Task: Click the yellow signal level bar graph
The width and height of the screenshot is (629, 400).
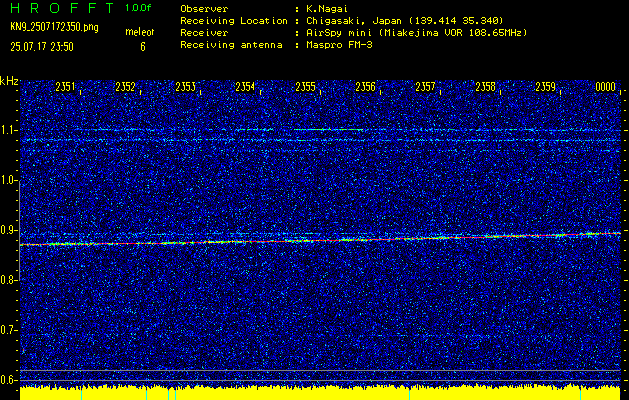Action: 321,393
